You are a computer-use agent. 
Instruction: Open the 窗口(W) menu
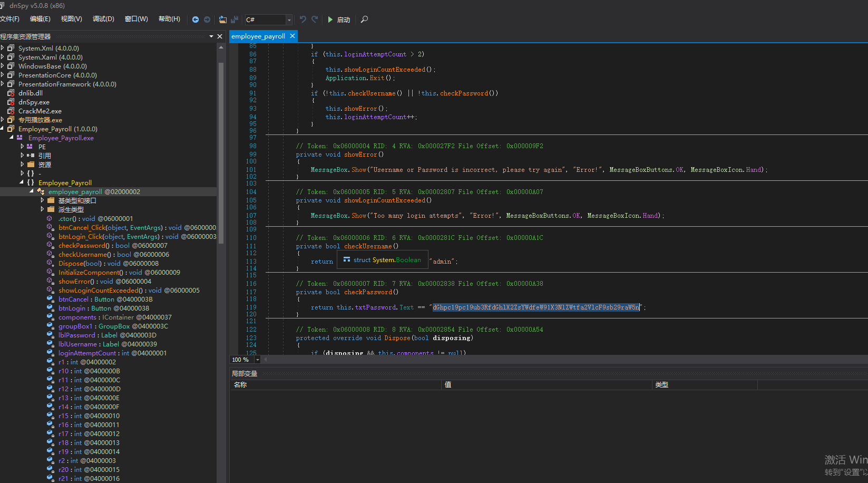[136, 19]
